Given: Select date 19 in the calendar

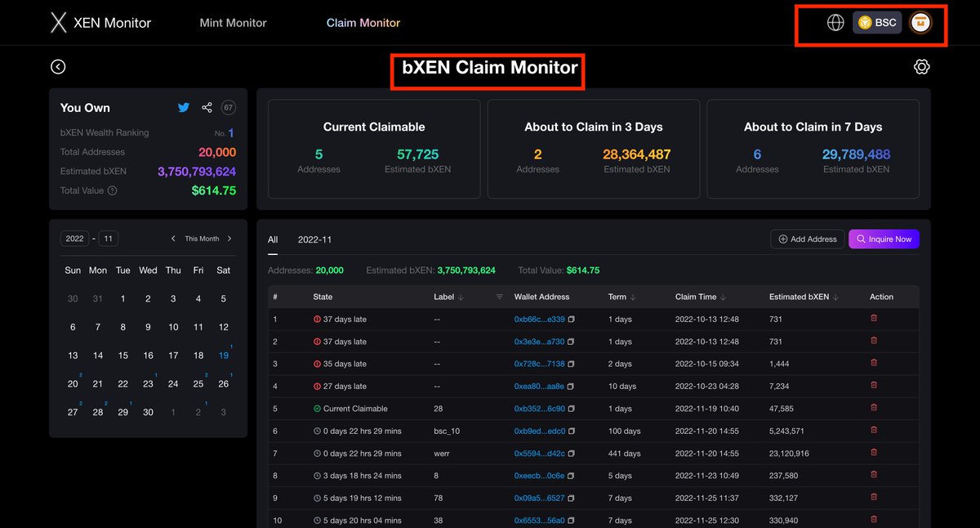Looking at the screenshot, I should pos(222,355).
